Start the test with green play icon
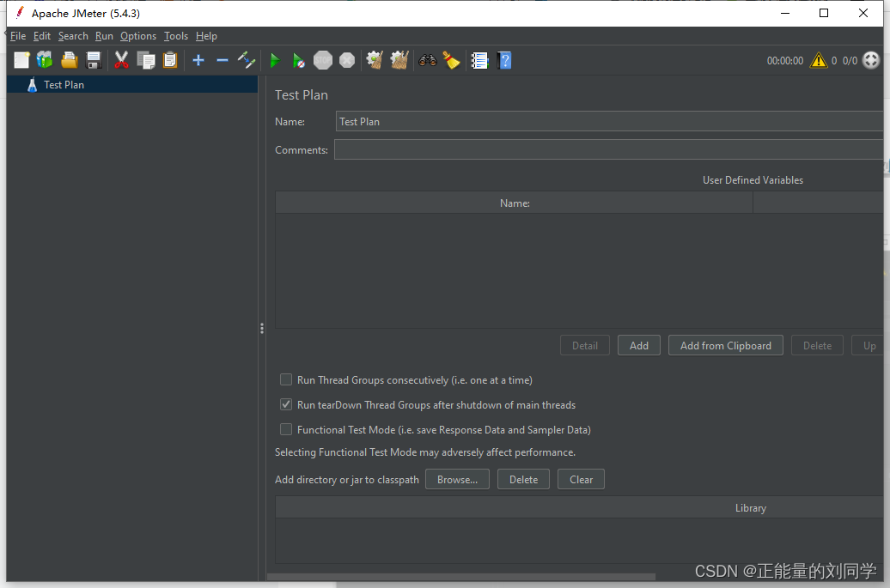890x588 pixels. coord(275,60)
